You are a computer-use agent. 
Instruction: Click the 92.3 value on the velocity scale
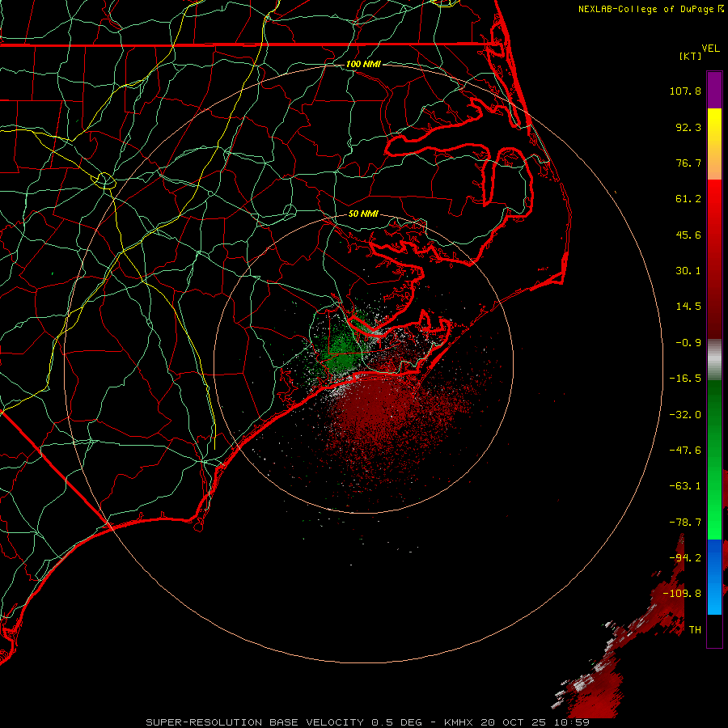688,127
